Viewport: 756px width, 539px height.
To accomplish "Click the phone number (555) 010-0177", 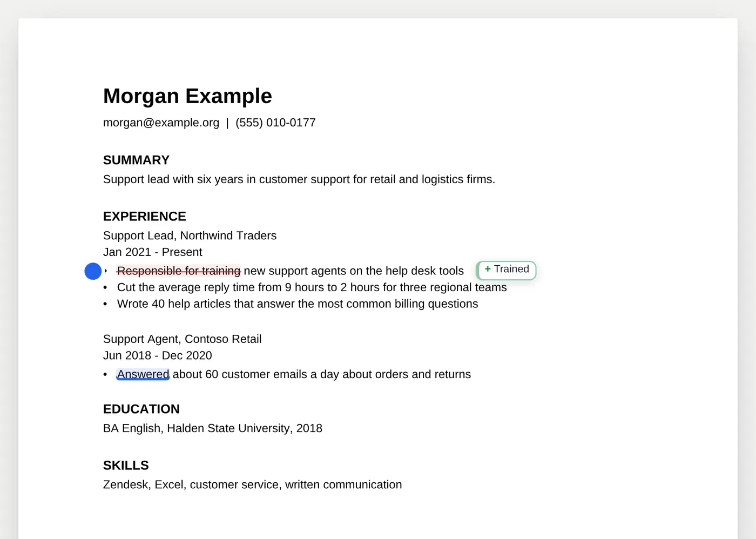I will pos(275,123).
